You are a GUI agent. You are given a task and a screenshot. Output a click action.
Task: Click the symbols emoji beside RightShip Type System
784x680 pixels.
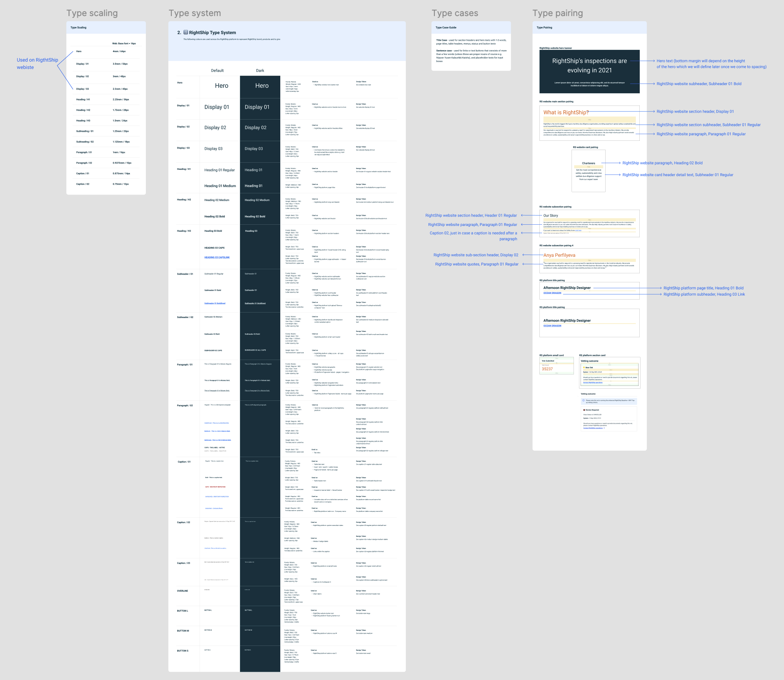[186, 33]
